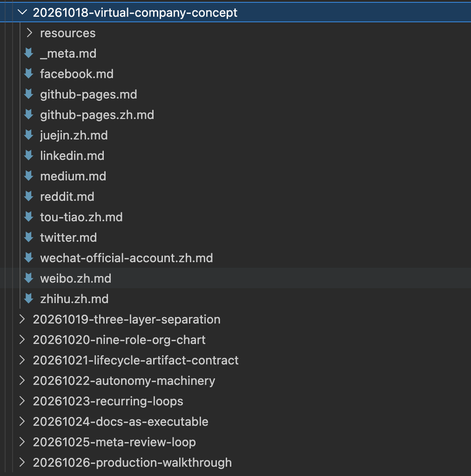
Task: Click the markdown icon next to github-pages.md
Action: [29, 94]
